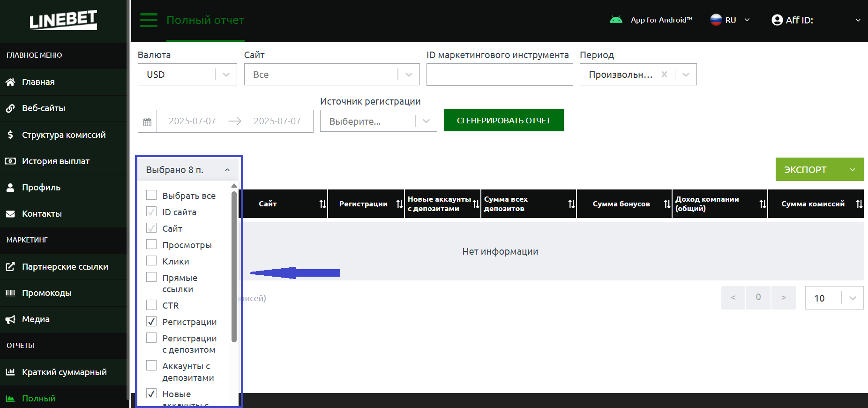The image size is (868, 408).
Task: Click the banknote icon beside История выплат
Action: [x=10, y=161]
